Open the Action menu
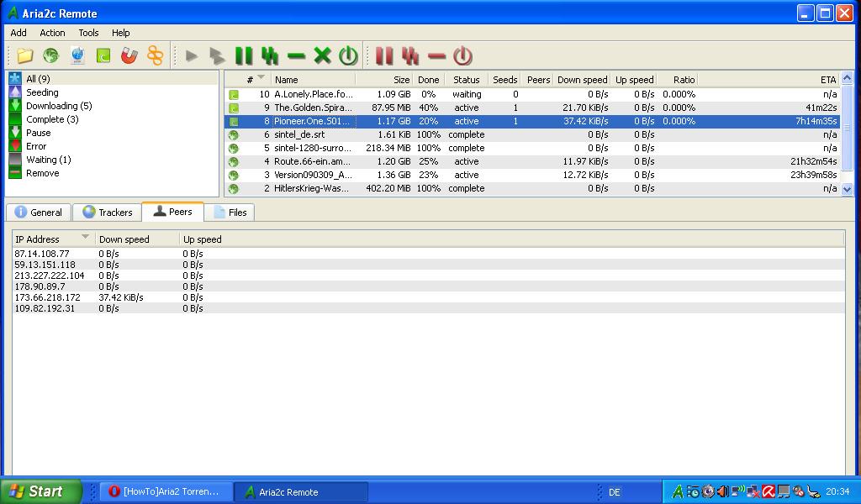 coord(52,33)
